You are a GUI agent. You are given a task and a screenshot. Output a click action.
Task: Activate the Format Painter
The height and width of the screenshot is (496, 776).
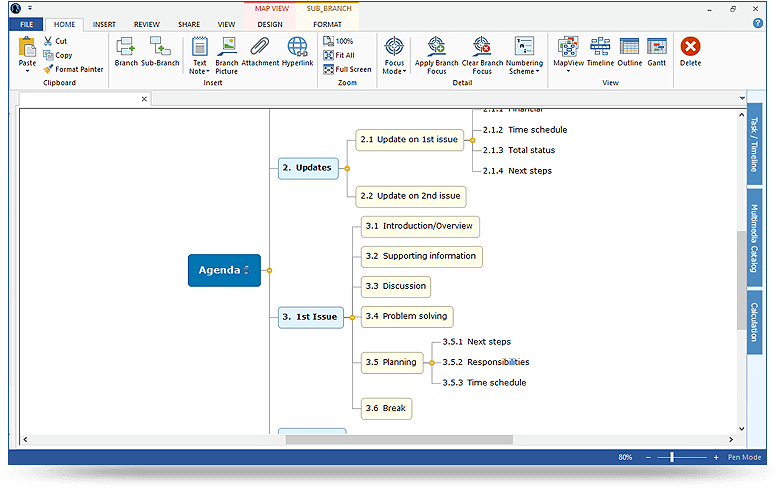coord(73,69)
